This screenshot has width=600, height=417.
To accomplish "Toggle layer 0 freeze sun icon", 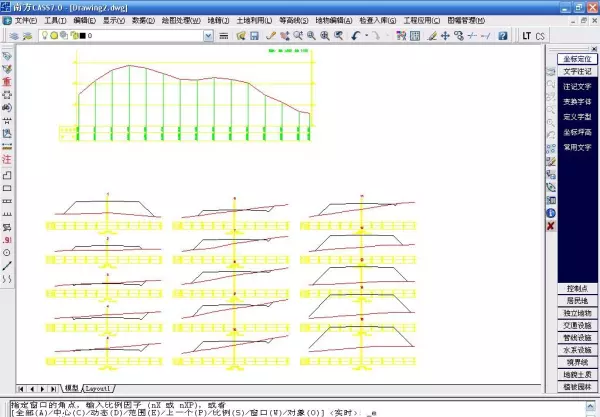I will [x=54, y=36].
